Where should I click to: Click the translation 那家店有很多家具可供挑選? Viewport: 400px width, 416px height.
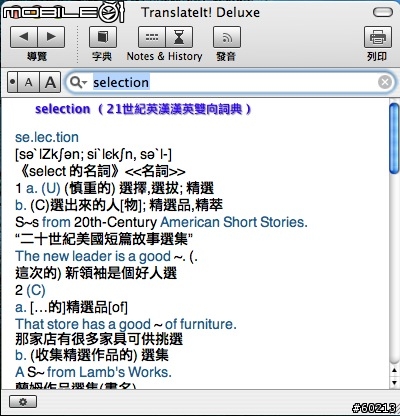[99, 339]
